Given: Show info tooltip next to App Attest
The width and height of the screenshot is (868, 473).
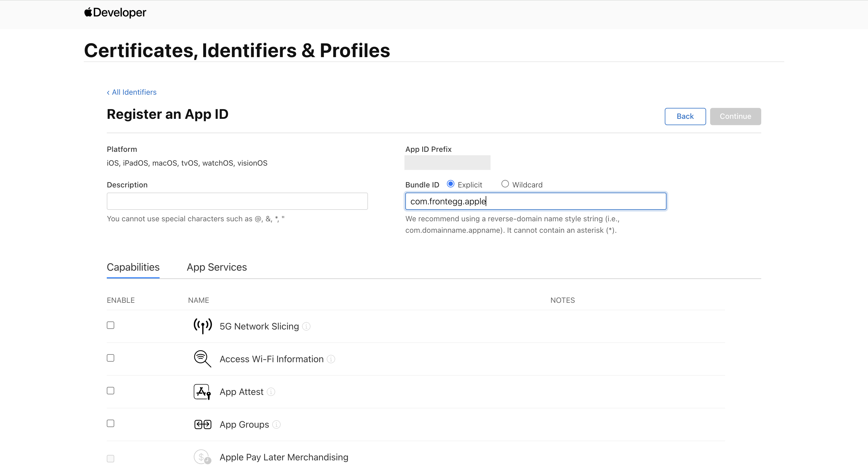Looking at the screenshot, I should (271, 391).
